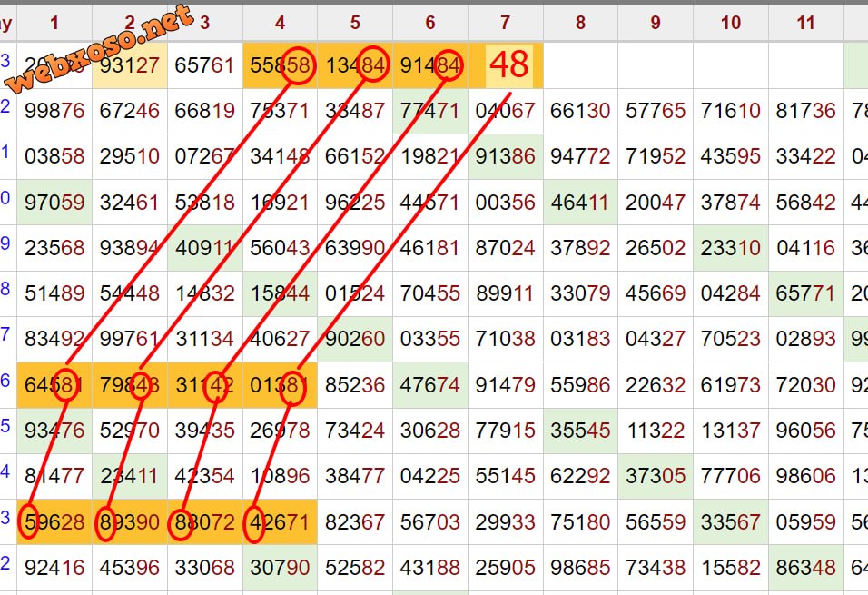This screenshot has width=868, height=595.
Task: Click the value 96056
Action: pos(805,431)
